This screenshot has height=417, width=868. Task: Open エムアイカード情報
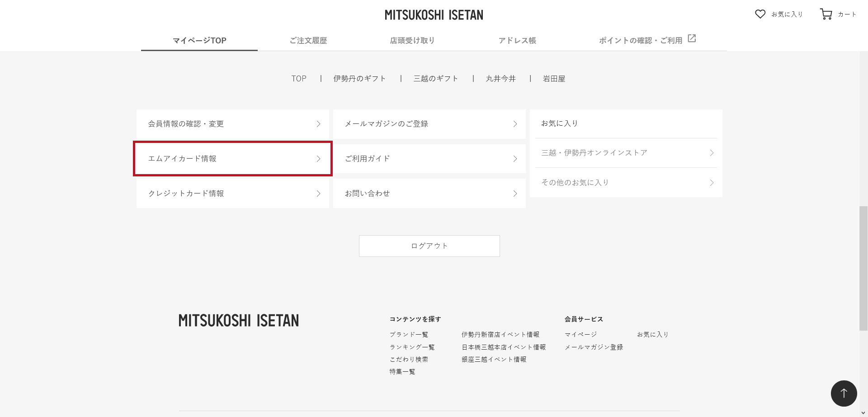coord(233,159)
